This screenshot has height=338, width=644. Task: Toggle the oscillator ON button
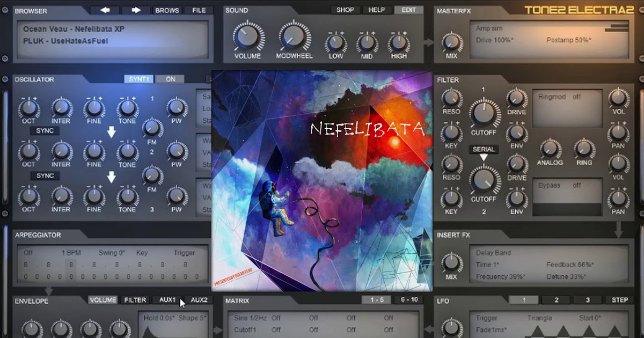coord(170,79)
